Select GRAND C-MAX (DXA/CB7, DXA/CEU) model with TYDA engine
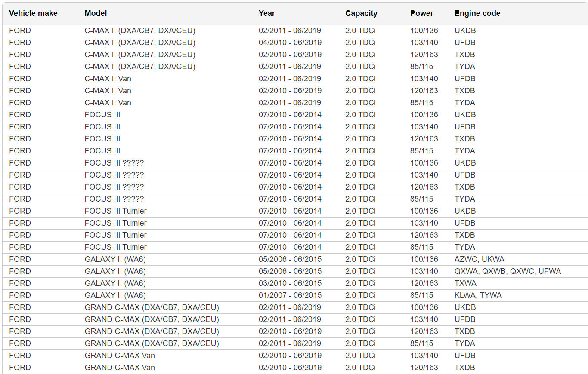 (152, 343)
